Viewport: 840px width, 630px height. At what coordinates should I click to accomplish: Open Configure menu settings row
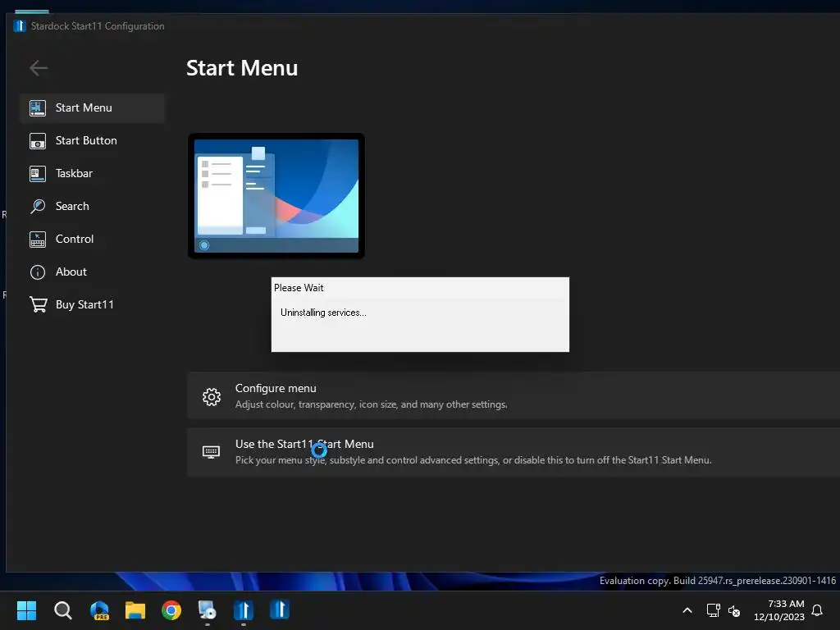514,396
